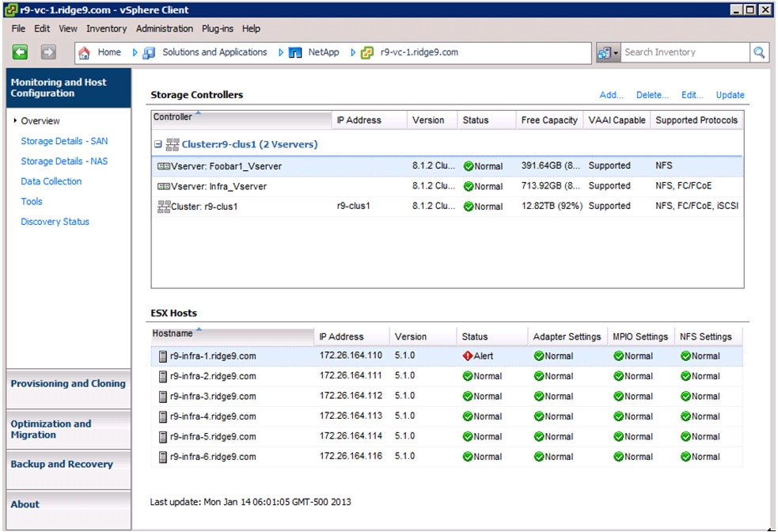Click r9-infra-1 NFS Settings Normal icon
This screenshot has width=778, height=532.
(x=685, y=355)
